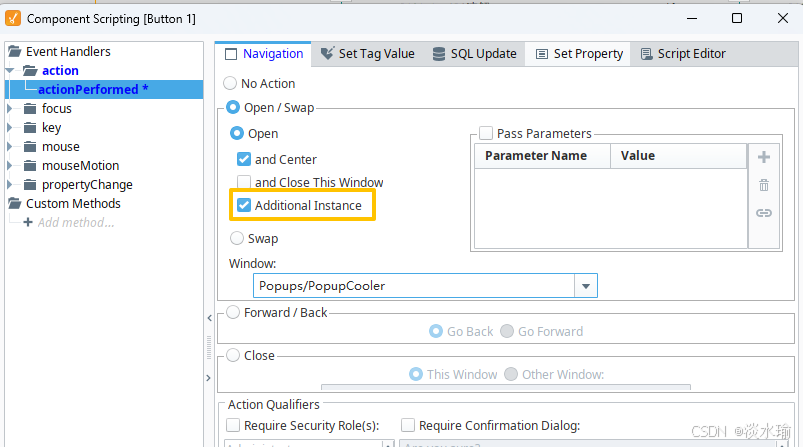This screenshot has height=447, width=803.
Task: Click the mouseMotion folder icon
Action: click(x=30, y=165)
